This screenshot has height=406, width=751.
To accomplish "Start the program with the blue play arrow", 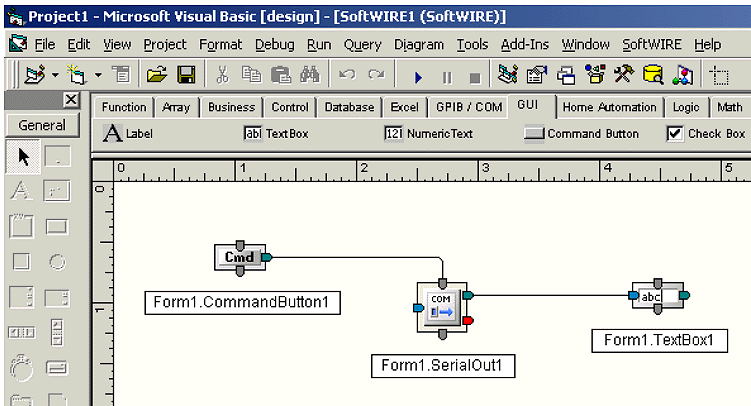I will tap(418, 77).
